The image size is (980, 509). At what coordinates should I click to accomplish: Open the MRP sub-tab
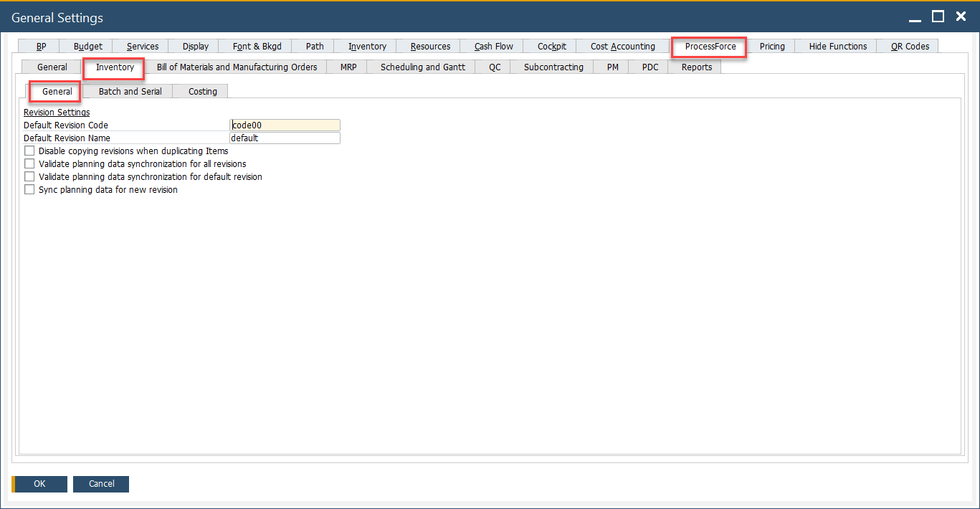tap(348, 67)
